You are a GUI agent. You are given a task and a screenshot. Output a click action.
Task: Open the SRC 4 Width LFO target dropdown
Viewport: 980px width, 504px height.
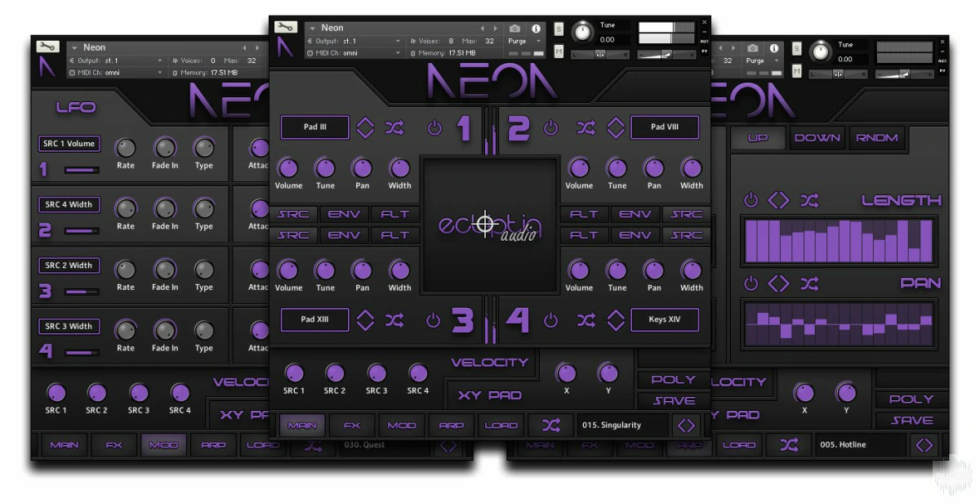click(x=69, y=204)
